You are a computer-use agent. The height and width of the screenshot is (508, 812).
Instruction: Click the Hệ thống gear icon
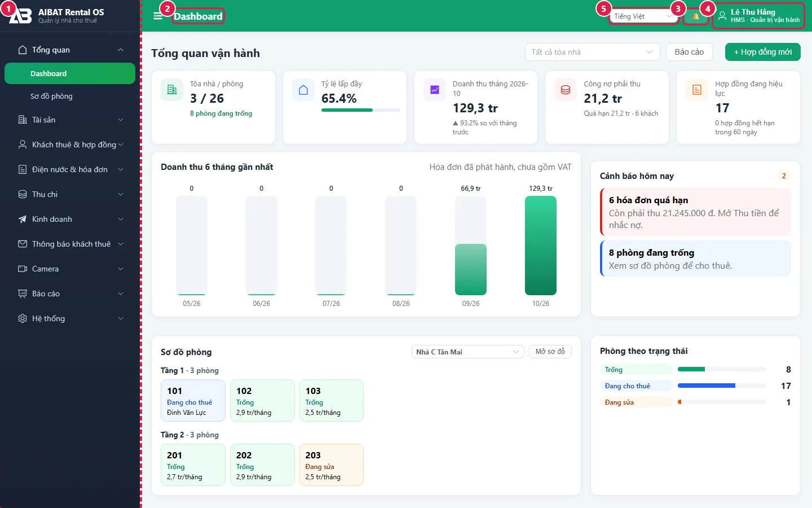pos(23,318)
